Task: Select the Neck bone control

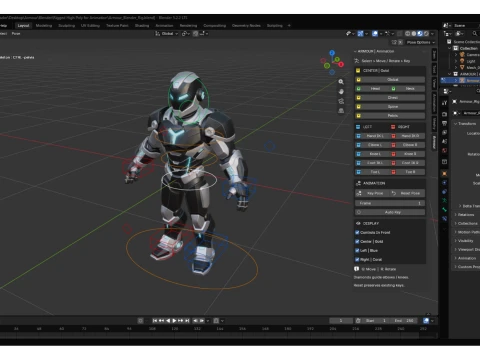Action: (407, 89)
